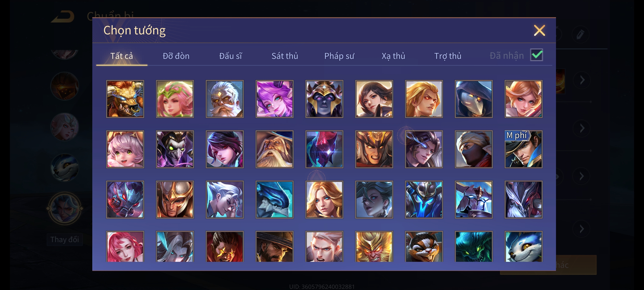
Task: Switch to the "Đỡ đòn" tab
Action: (x=176, y=56)
